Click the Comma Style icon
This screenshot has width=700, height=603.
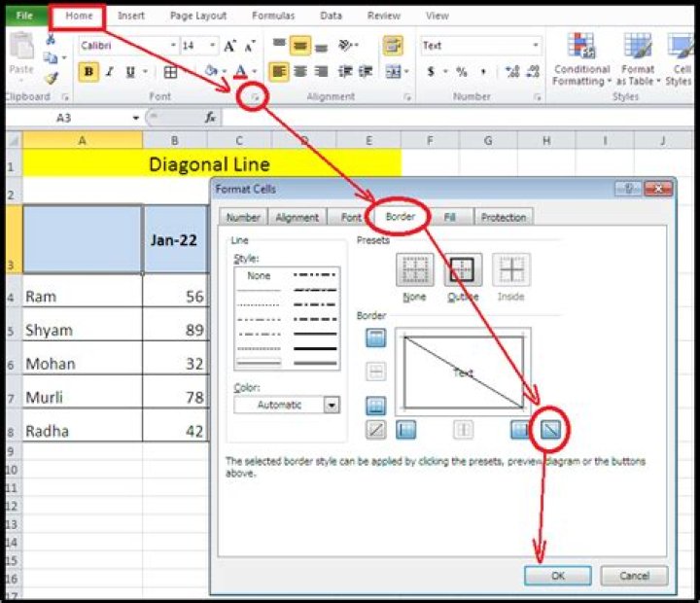click(x=483, y=71)
